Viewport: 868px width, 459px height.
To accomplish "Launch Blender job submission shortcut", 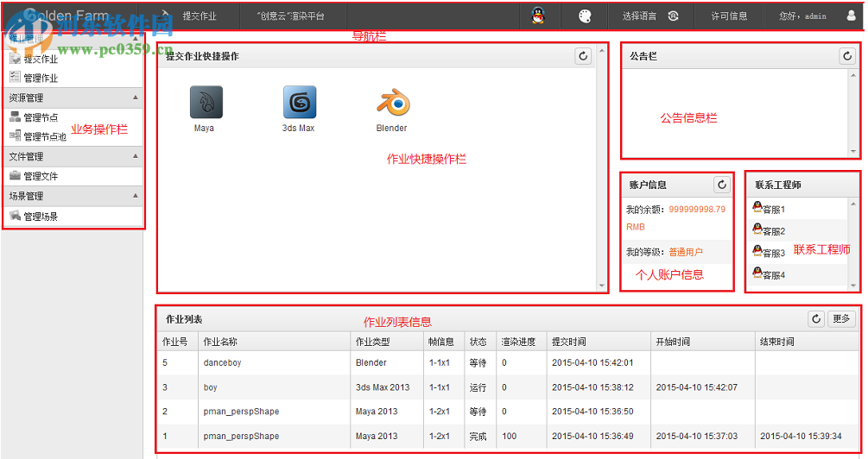I will coord(393,103).
